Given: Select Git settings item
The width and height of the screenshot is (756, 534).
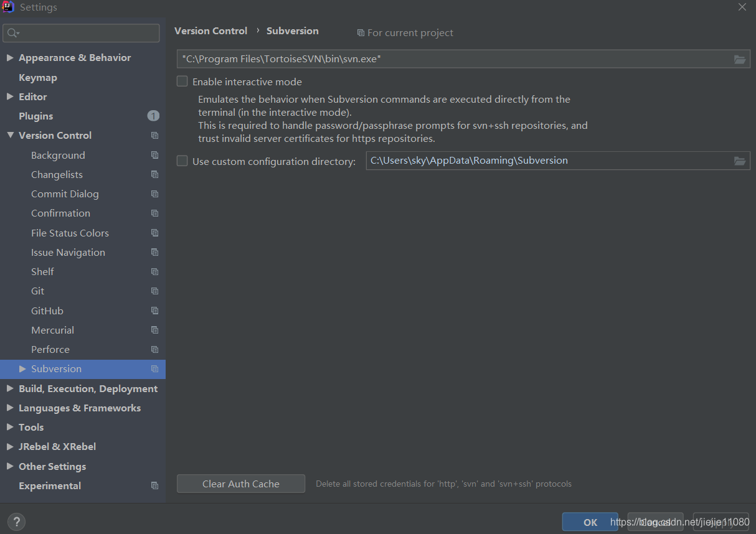Looking at the screenshot, I should (37, 291).
